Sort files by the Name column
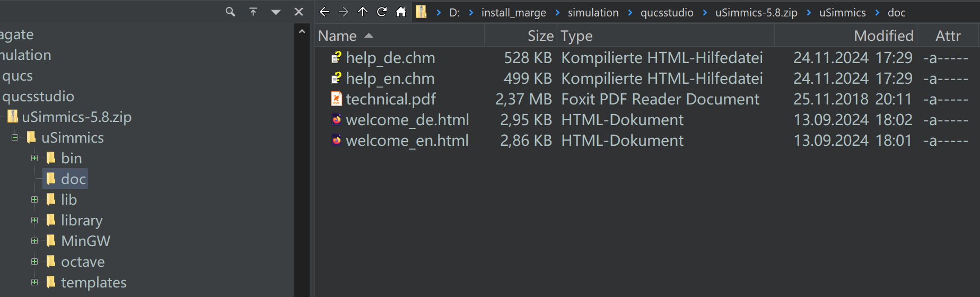 pyautogui.click(x=337, y=36)
